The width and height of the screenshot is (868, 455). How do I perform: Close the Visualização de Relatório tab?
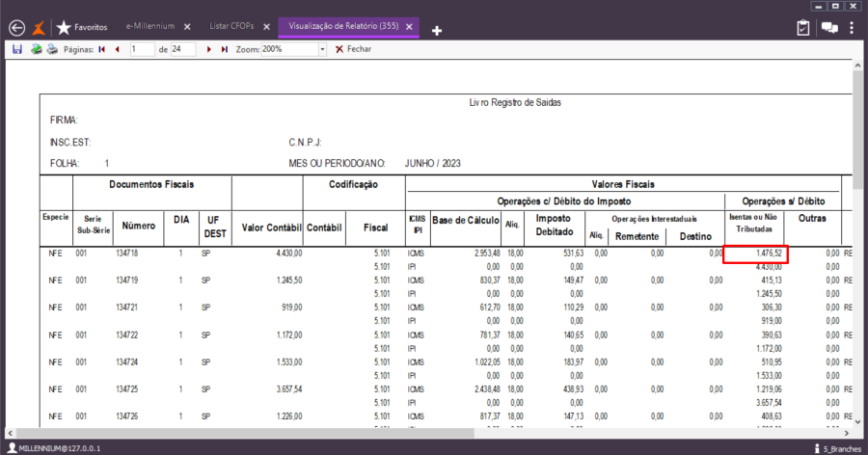pyautogui.click(x=410, y=27)
